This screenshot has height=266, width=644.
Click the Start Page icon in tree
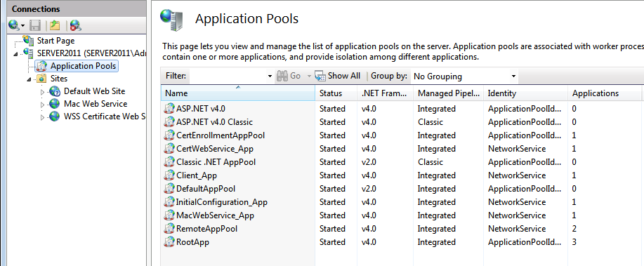[x=29, y=41]
